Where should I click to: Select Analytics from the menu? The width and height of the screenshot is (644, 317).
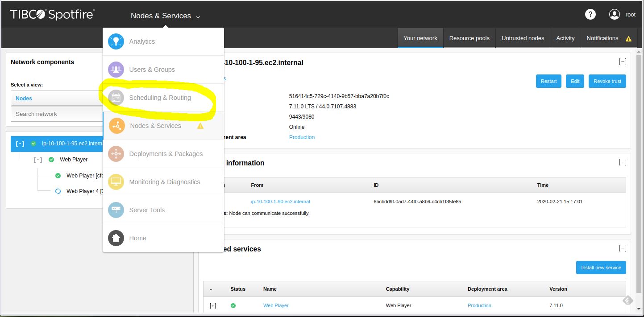click(x=163, y=41)
